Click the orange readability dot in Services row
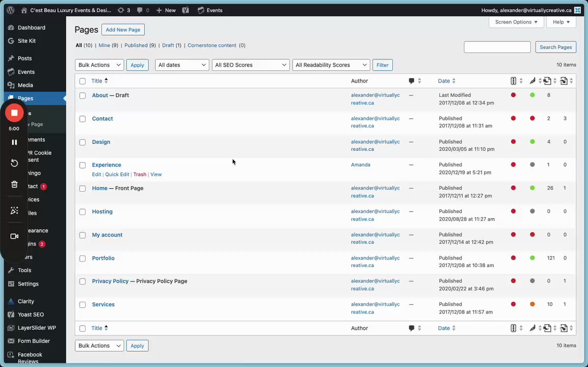Viewport: 588px width, 367px height. 532,304
